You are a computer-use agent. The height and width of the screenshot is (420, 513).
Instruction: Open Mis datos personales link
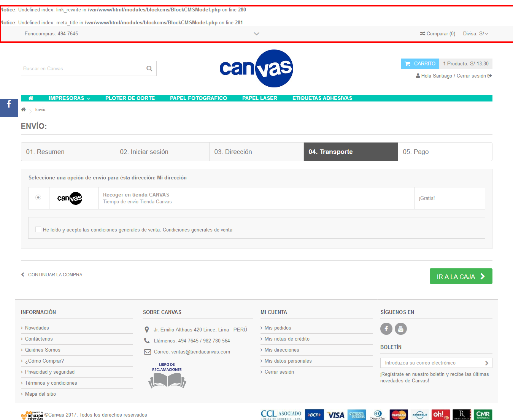tap(288, 361)
